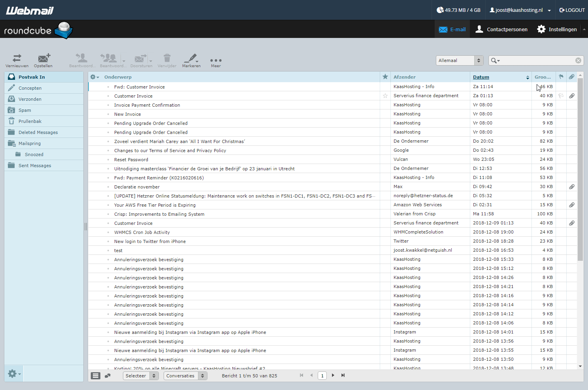The height and width of the screenshot is (390, 588).
Task: Go to next page of messages
Action: tap(333, 375)
